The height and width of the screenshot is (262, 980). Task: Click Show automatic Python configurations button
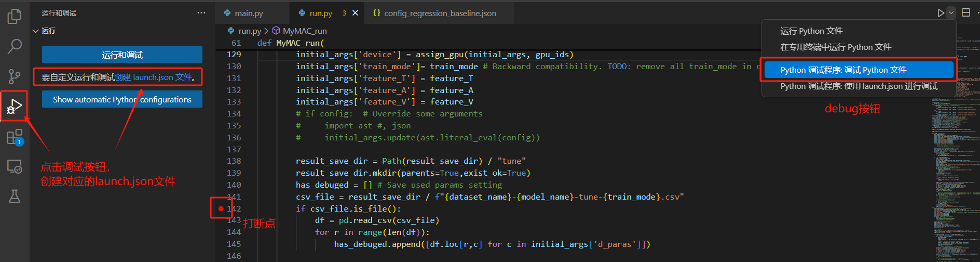[122, 99]
